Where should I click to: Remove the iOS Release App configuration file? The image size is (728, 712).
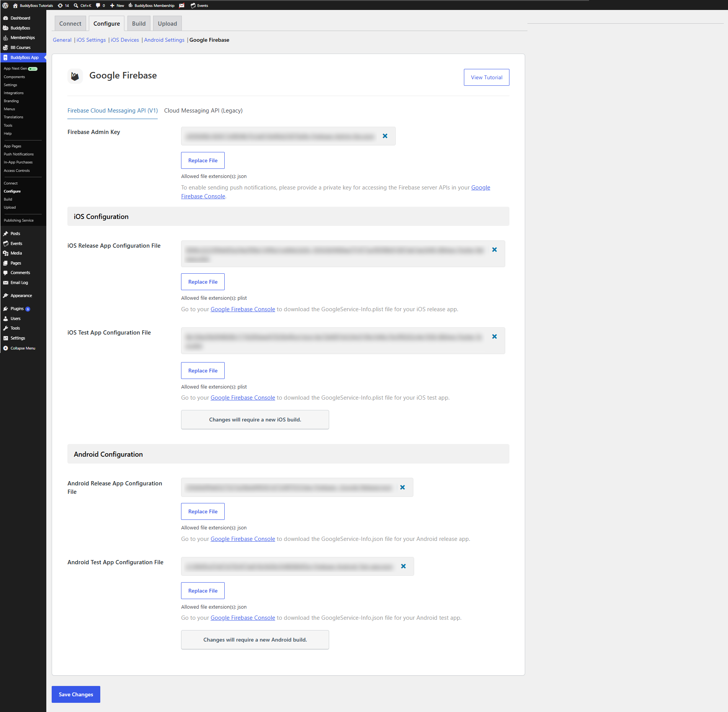pyautogui.click(x=495, y=250)
